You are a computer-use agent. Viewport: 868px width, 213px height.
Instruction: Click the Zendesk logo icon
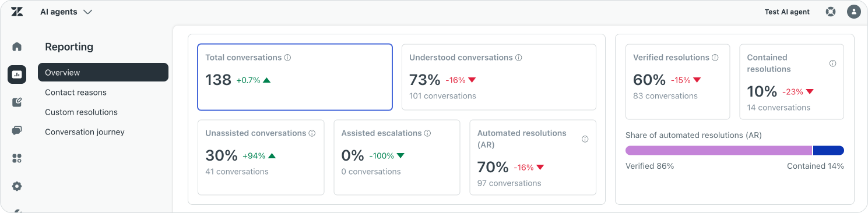coord(17,12)
